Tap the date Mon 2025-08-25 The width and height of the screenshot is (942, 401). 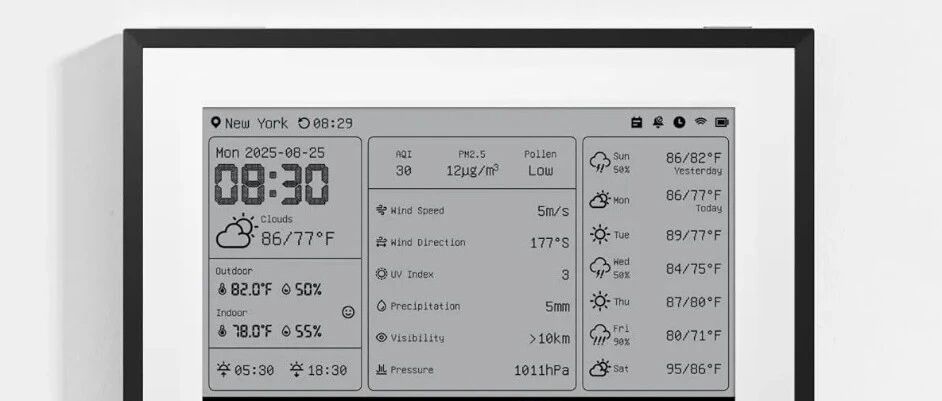(270, 153)
